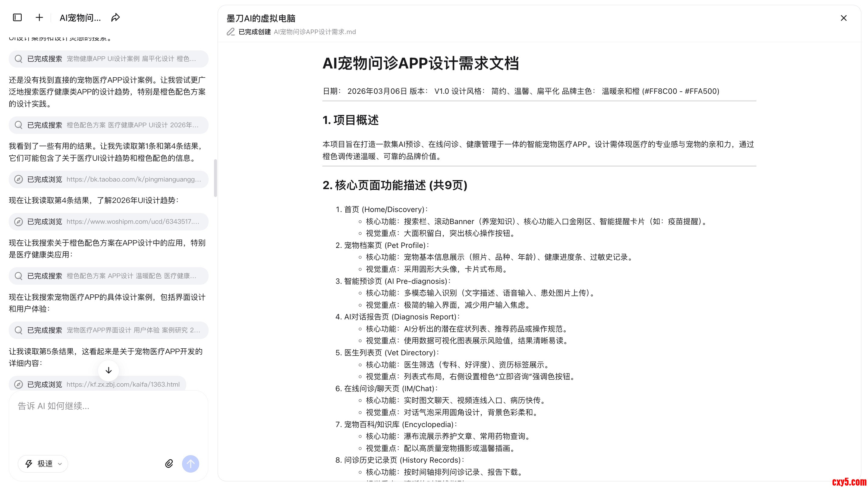Click the AI宠物问诊APP设计需求.md file name
The width and height of the screenshot is (868, 488).
coord(314,32)
